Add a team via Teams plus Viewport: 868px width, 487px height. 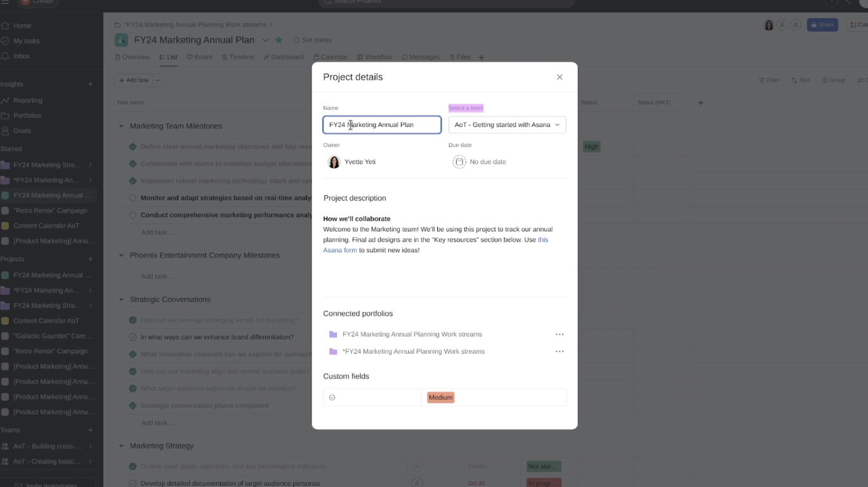(91, 430)
